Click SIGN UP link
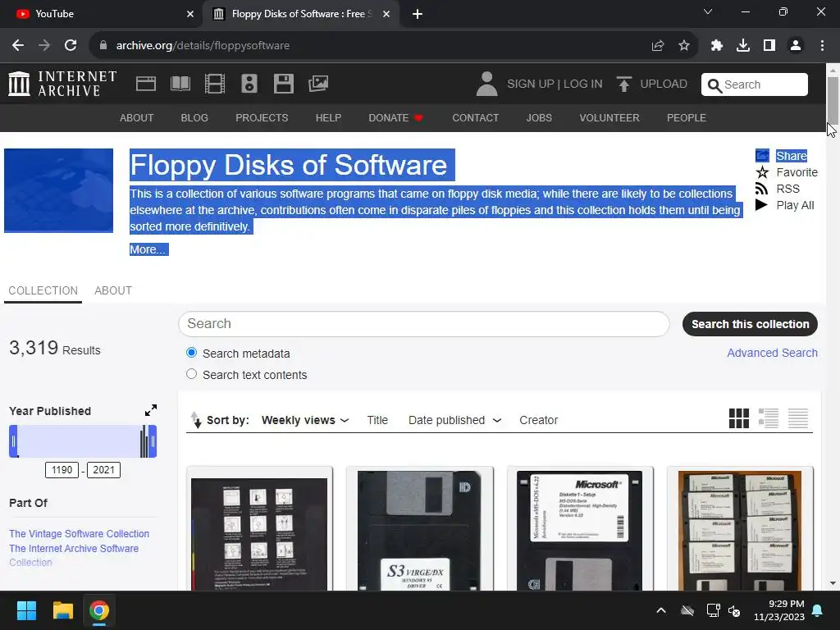 [x=531, y=84]
